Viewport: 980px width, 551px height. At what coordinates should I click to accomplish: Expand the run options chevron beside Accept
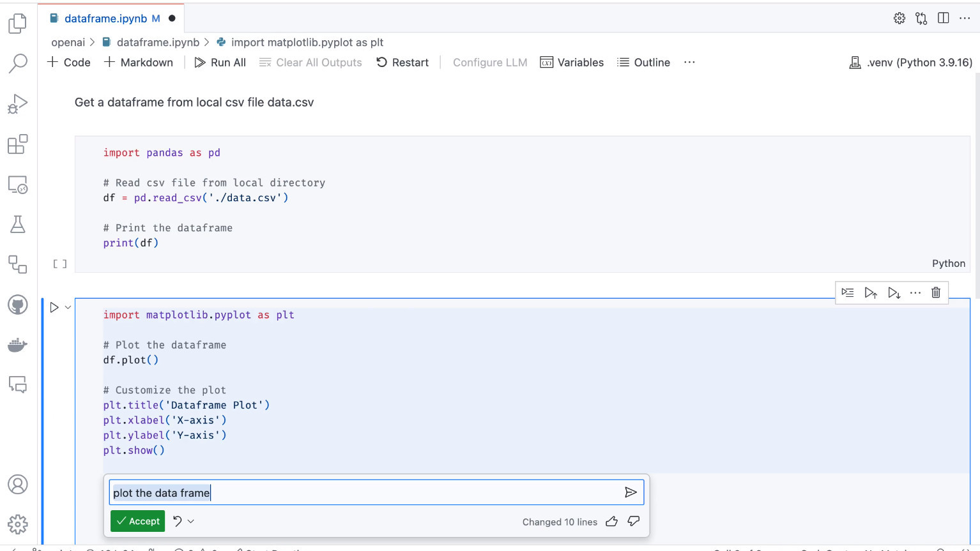[x=188, y=521]
